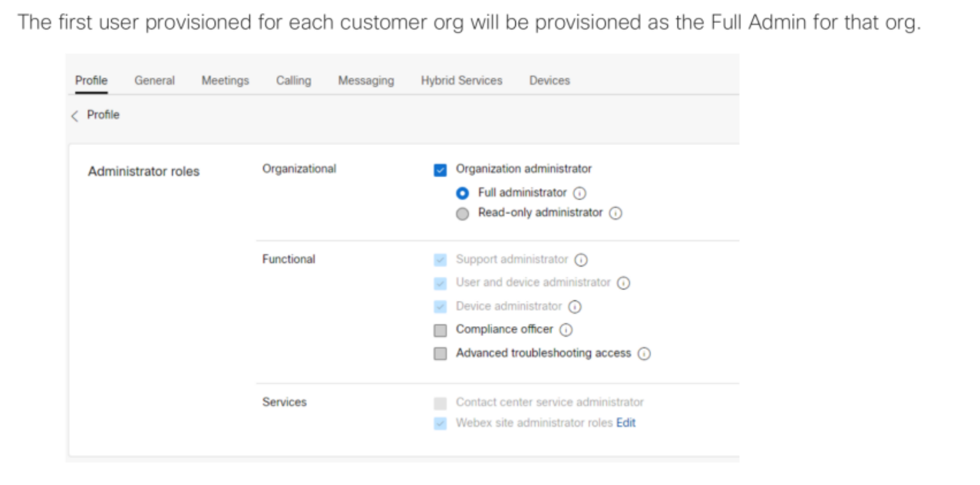Switch to the Meetings tab

[225, 81]
